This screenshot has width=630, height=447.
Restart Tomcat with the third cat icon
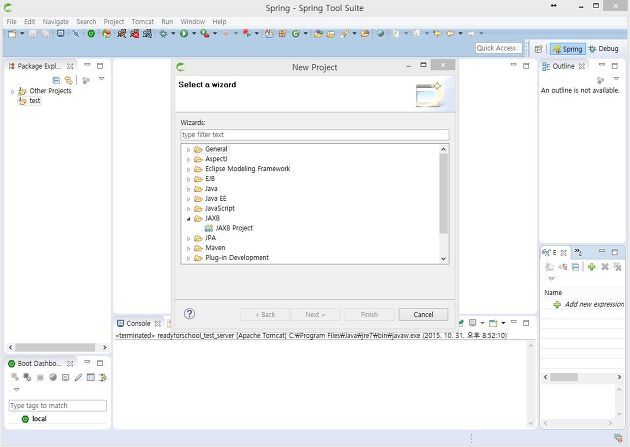[148, 34]
